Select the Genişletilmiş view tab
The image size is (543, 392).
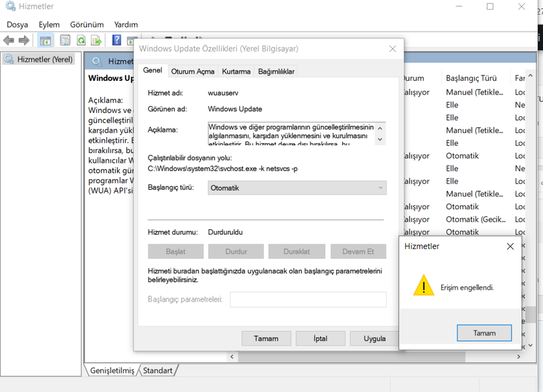112,370
